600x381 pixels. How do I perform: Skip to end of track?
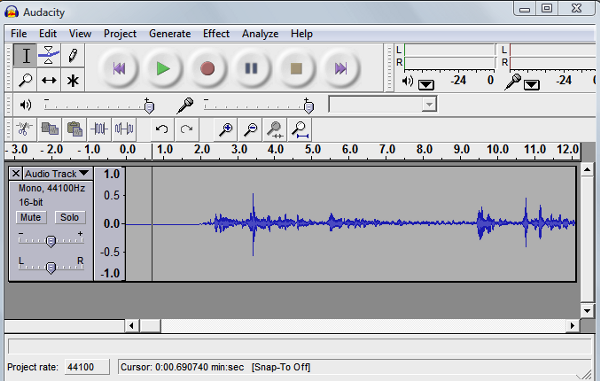coord(341,68)
